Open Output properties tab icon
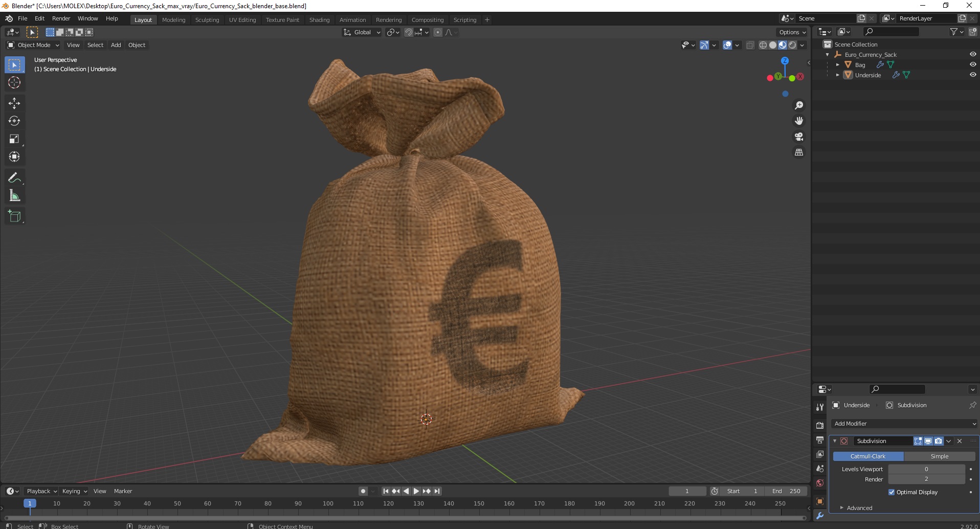Screen dimensions: 980x529 tap(820, 440)
